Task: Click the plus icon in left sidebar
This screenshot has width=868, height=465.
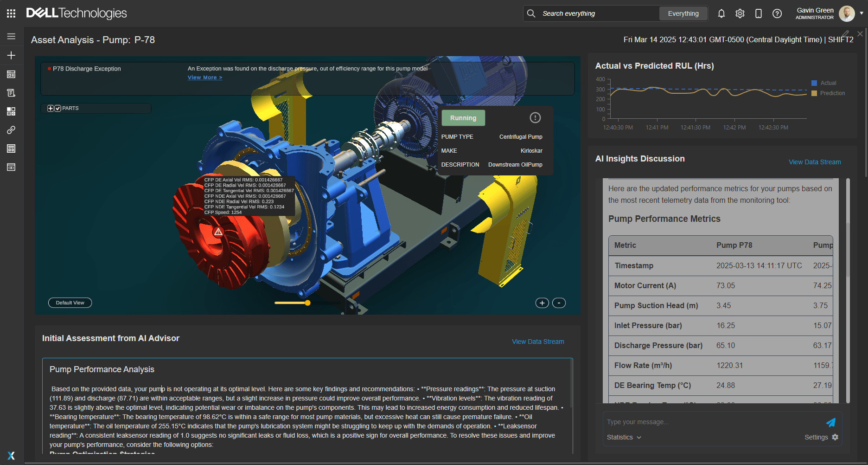Action: click(11, 55)
